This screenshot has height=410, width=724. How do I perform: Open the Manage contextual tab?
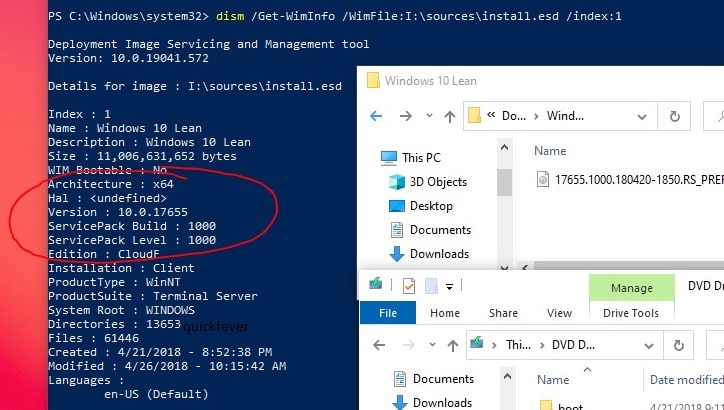click(632, 288)
